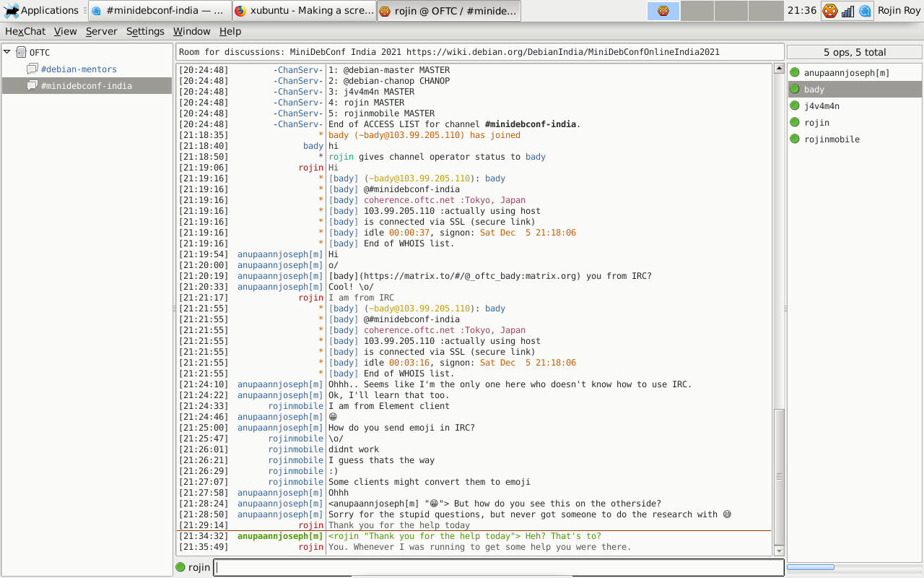Collapse the OFTC server tree

click(x=7, y=52)
